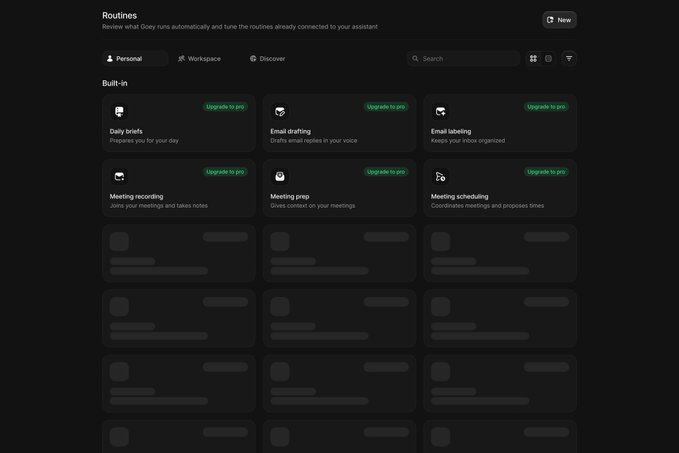Click the Meeting prep icon
Image resolution: width=679 pixels, height=453 pixels.
(280, 177)
